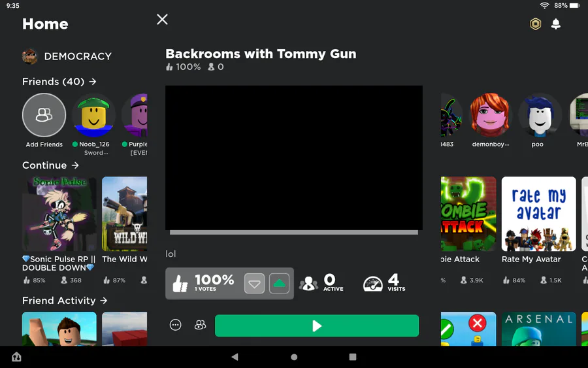The image size is (588, 368).
Task: Open the more options ellipsis button
Action: [x=175, y=325]
